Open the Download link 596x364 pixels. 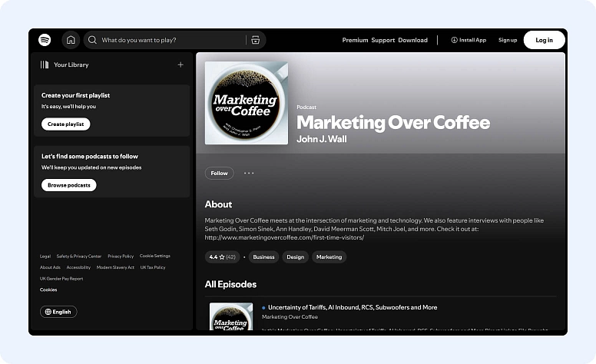point(412,40)
